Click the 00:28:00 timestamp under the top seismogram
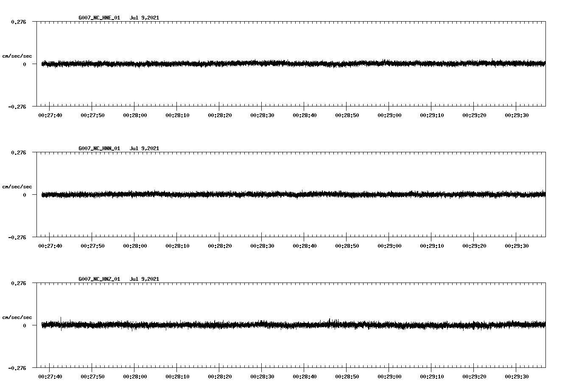The width and height of the screenshot is (576, 392). coord(136,114)
